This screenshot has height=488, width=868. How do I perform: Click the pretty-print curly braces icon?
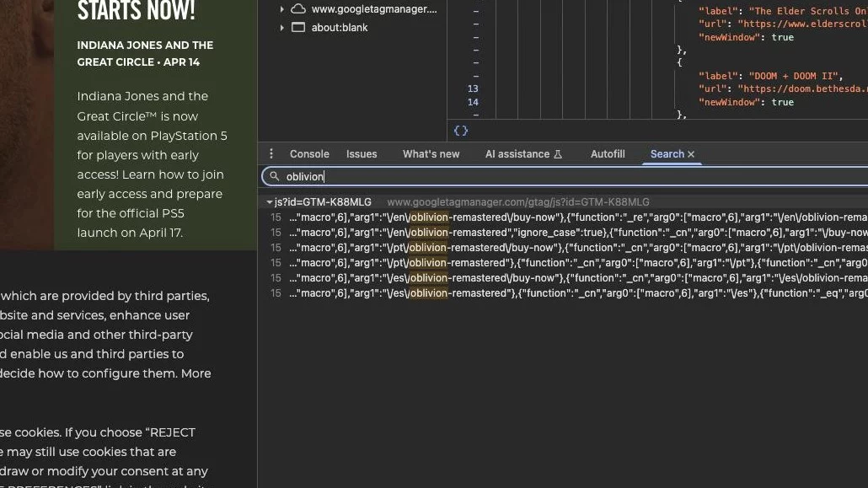pyautogui.click(x=461, y=131)
